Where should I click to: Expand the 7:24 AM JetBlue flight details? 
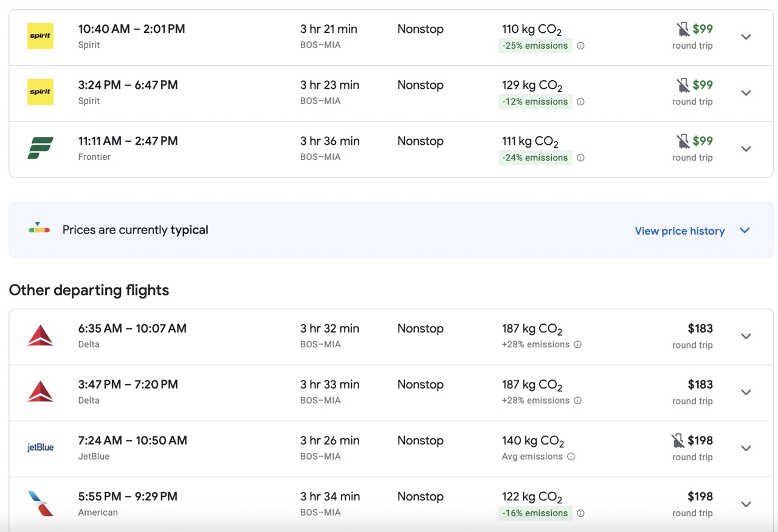(746, 448)
